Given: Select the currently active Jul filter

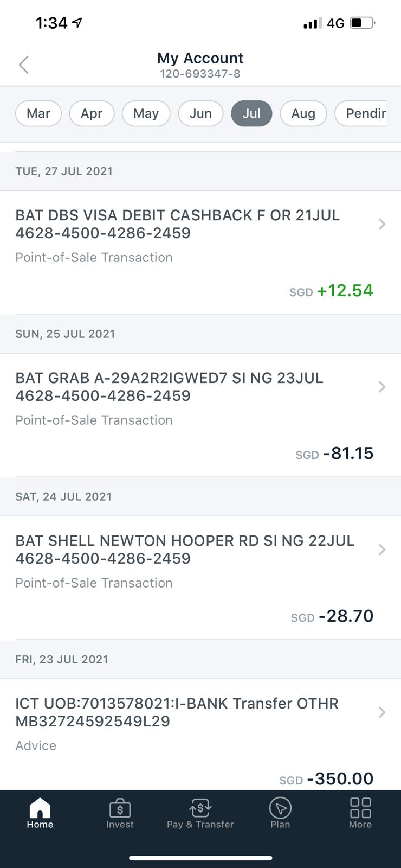Looking at the screenshot, I should (251, 113).
